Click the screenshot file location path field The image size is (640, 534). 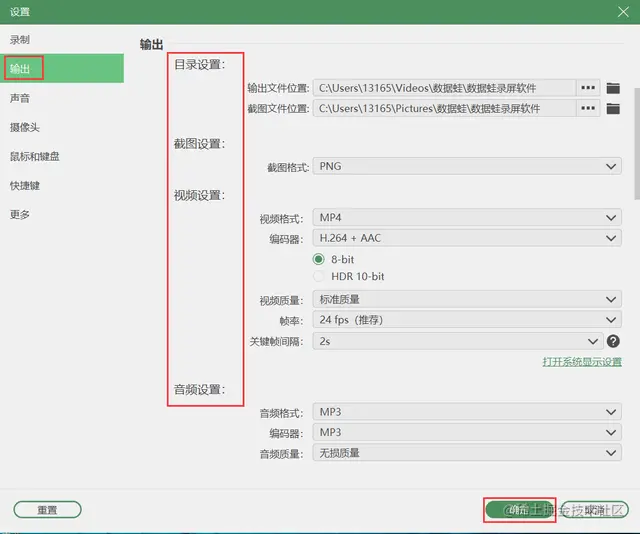[x=444, y=108]
